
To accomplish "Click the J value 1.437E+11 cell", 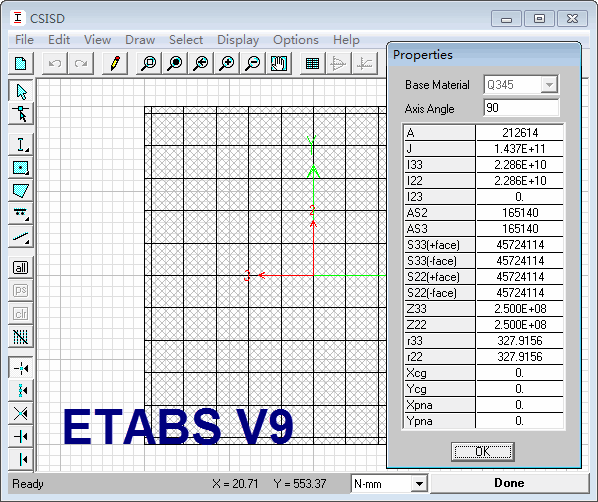I will (520, 149).
